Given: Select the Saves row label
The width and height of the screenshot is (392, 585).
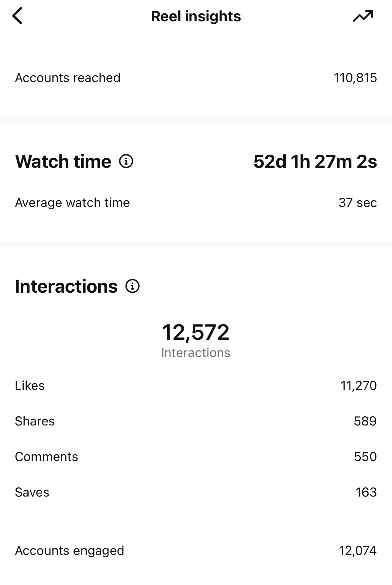Looking at the screenshot, I should 32,492.
